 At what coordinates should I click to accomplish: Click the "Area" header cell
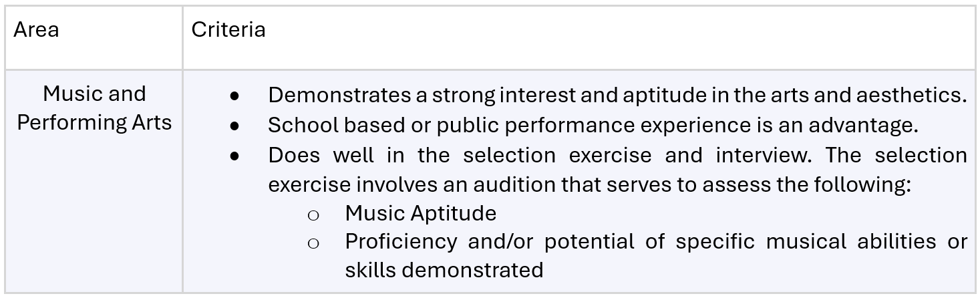36,30
